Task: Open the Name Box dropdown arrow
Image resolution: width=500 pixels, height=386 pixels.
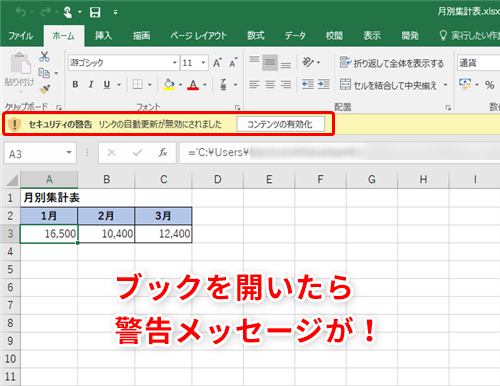Action: coord(69,153)
